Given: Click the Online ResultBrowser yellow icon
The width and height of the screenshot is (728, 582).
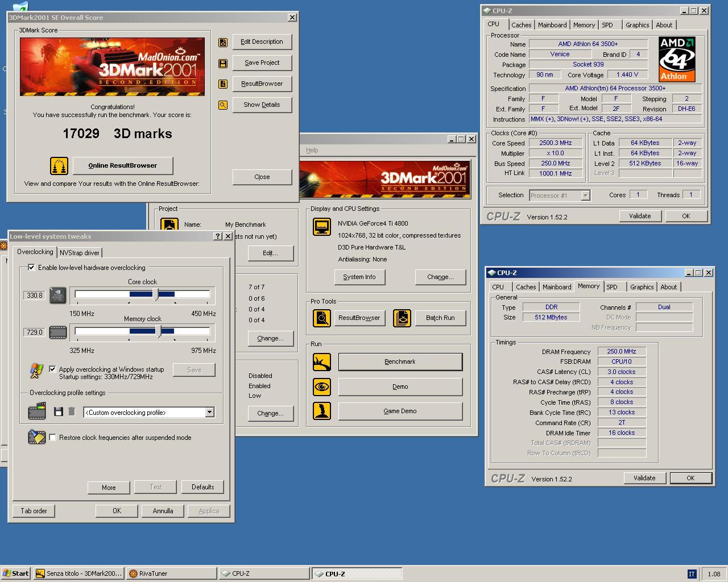Looking at the screenshot, I should tap(59, 165).
